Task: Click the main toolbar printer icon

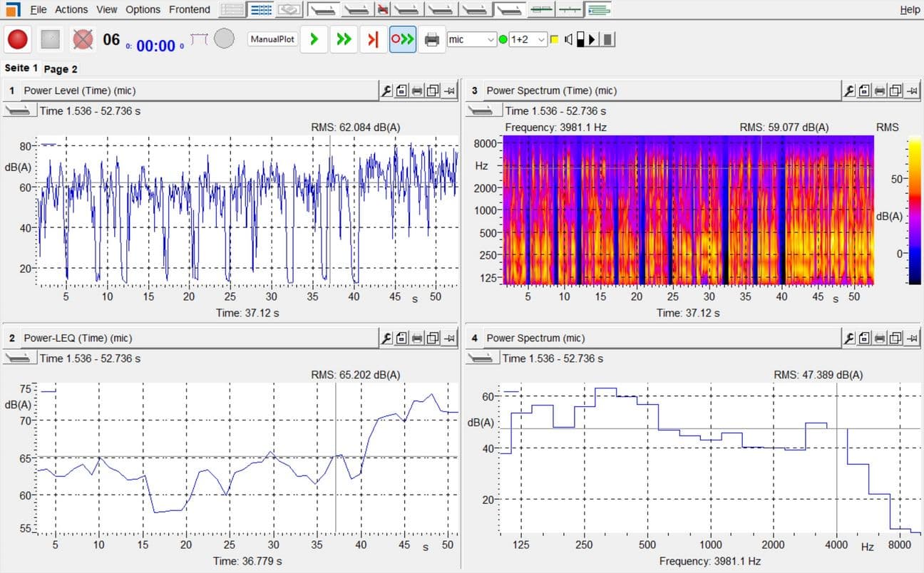Action: (x=431, y=39)
